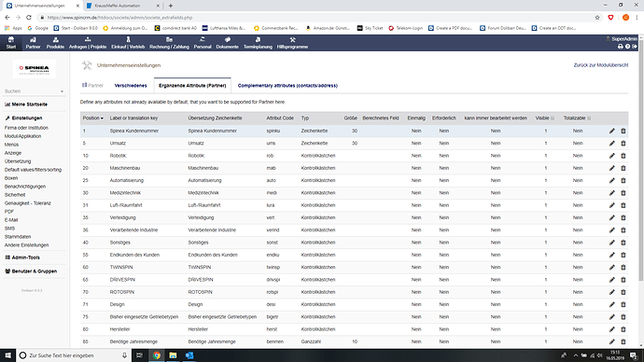Image resolution: width=644 pixels, height=362 pixels.
Task: Open the Forum Dolibarr bookmark
Action: (x=503, y=28)
